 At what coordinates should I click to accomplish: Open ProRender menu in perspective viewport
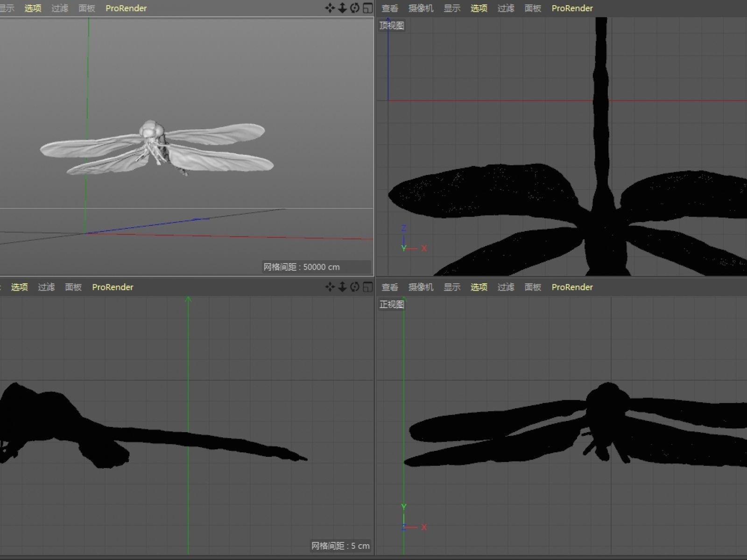(x=126, y=8)
